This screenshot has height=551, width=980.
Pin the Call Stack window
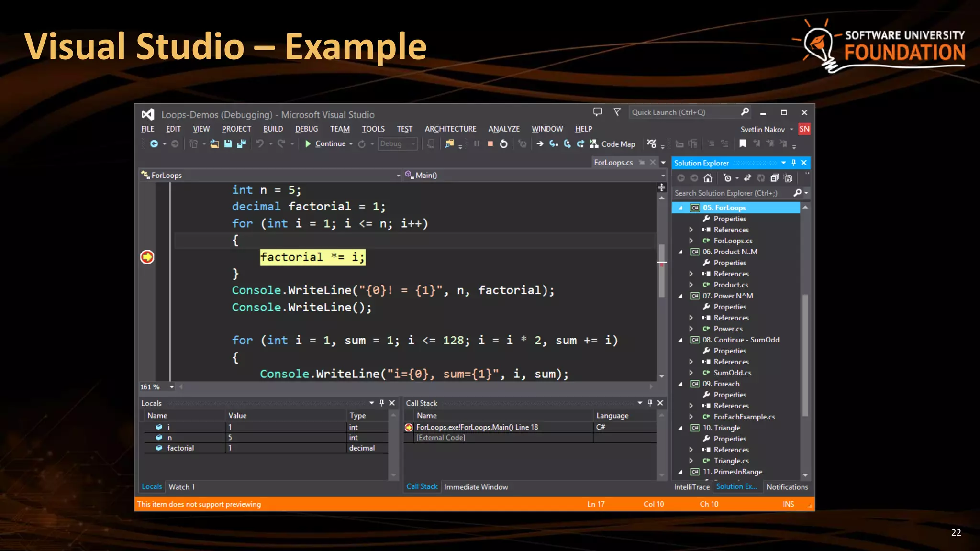pyautogui.click(x=650, y=403)
